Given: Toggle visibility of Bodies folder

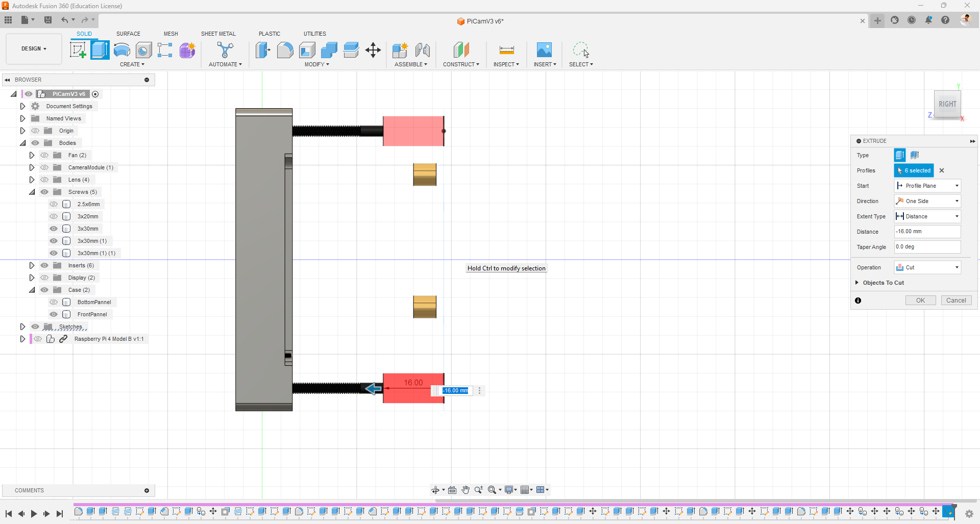Looking at the screenshot, I should pos(35,143).
